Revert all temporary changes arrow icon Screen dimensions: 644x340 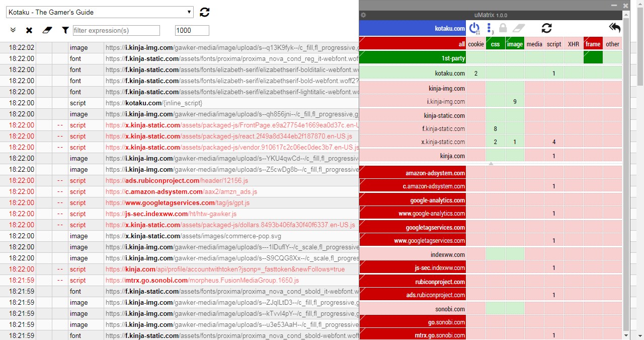tap(614, 28)
